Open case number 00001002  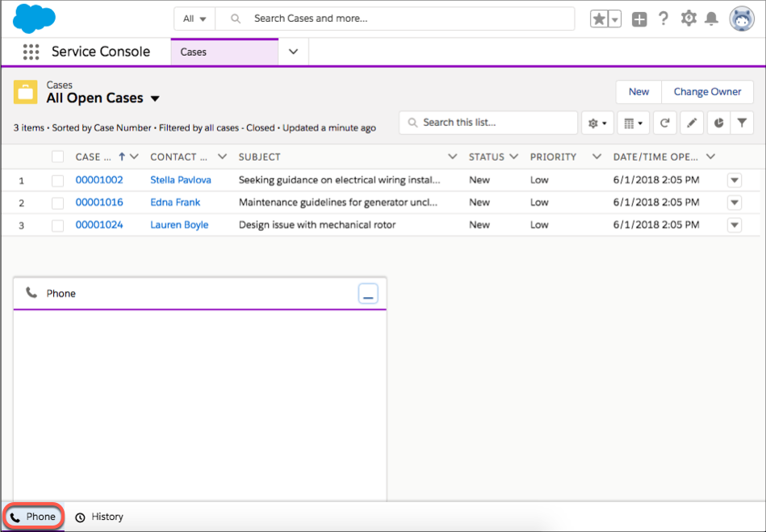99,180
